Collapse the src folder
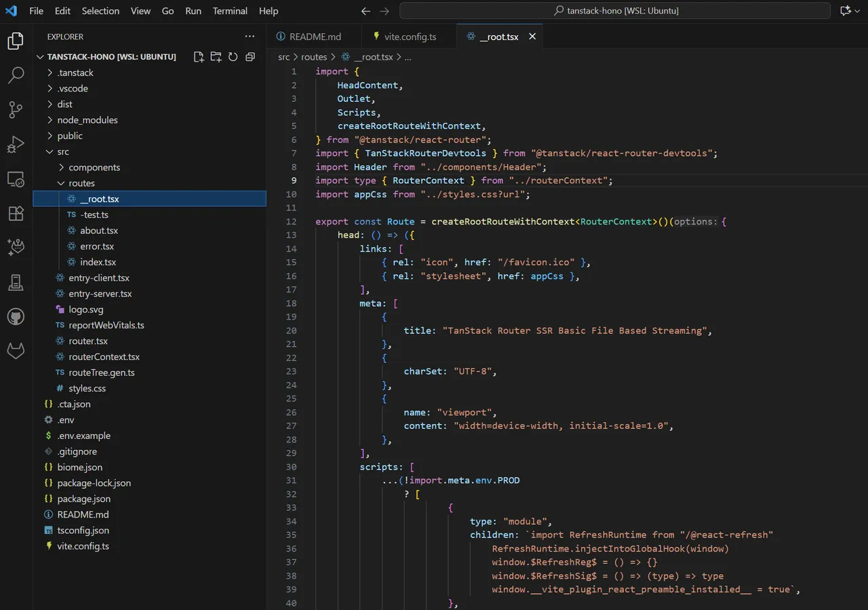The image size is (868, 610). coord(62,152)
